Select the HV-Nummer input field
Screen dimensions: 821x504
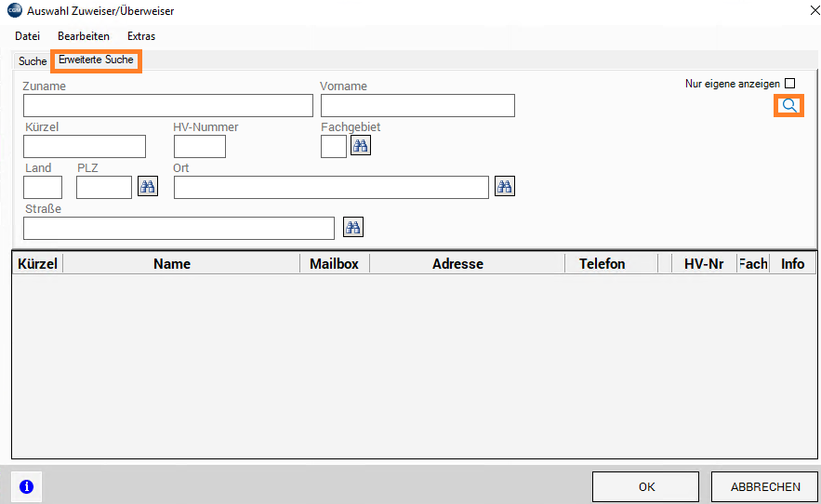200,146
